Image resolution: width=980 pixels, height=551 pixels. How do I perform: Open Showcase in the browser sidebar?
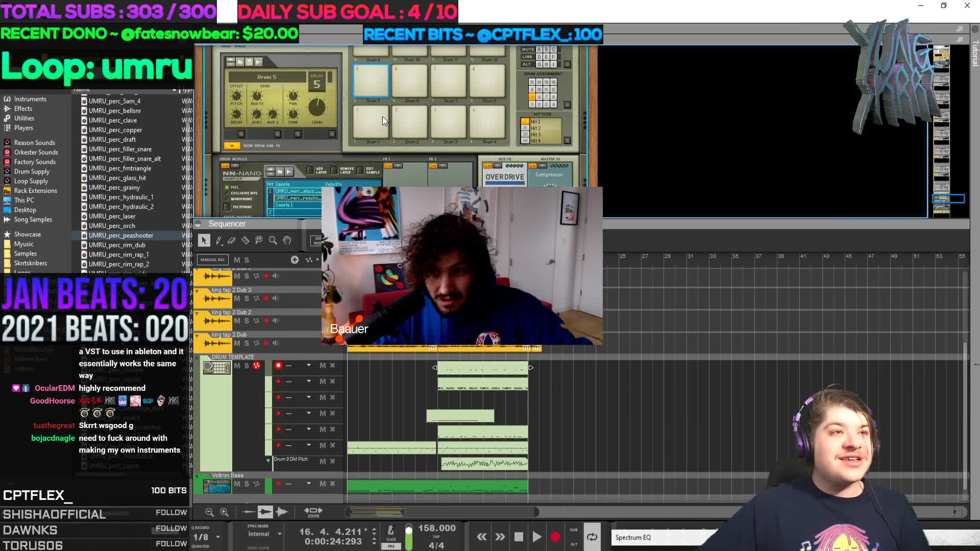(x=27, y=235)
